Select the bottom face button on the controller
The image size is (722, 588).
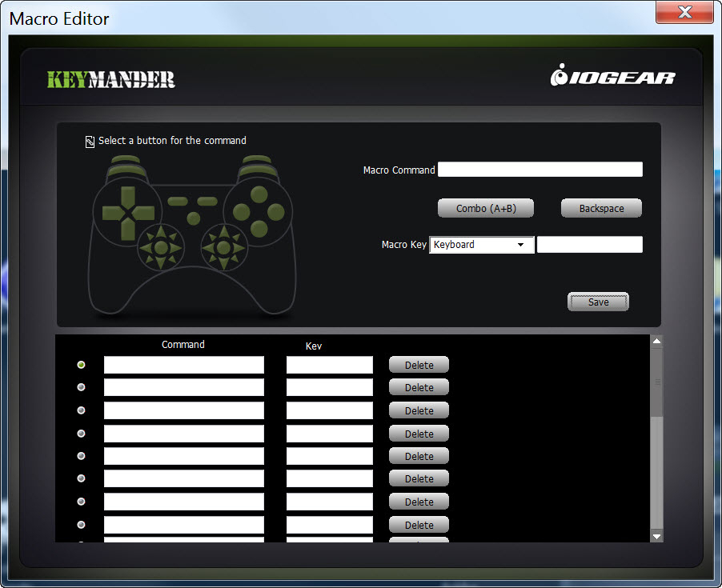(x=259, y=229)
